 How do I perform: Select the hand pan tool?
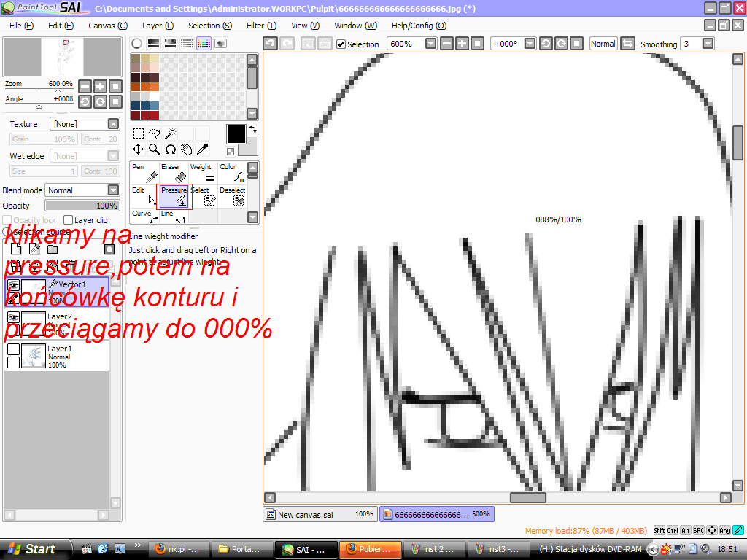click(186, 149)
